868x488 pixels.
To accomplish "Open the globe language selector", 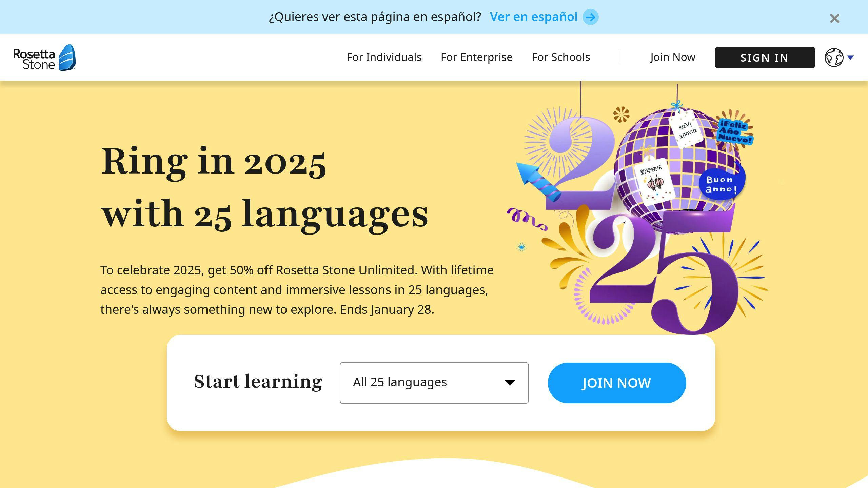I will pos(834,58).
